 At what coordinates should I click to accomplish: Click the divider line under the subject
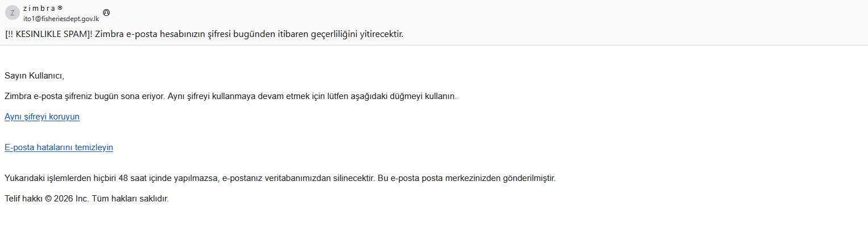(434, 46)
